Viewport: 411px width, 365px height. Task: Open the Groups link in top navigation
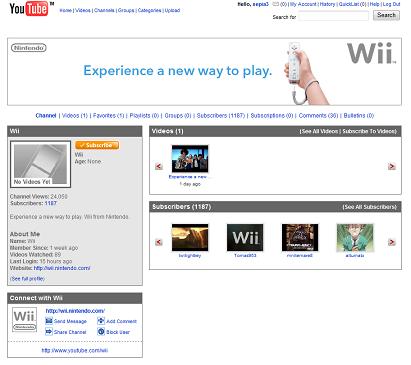[126, 10]
